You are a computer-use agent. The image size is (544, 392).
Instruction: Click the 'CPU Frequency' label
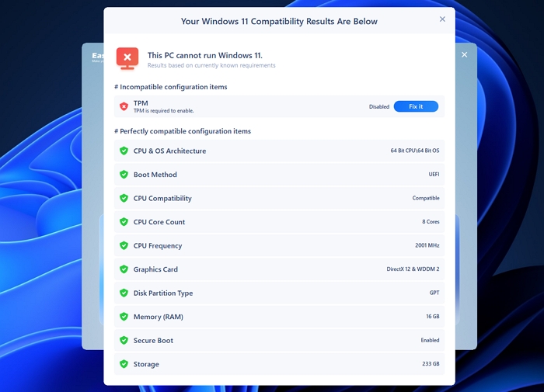158,246
